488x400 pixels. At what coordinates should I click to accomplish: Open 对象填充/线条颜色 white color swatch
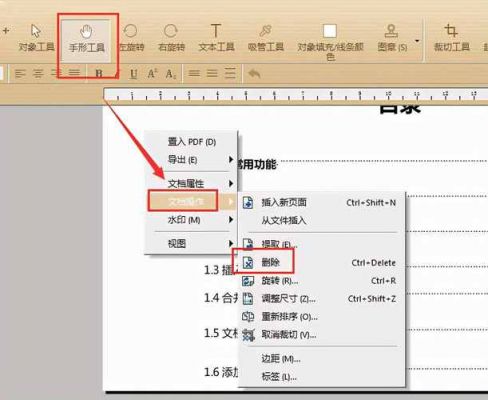330,31
